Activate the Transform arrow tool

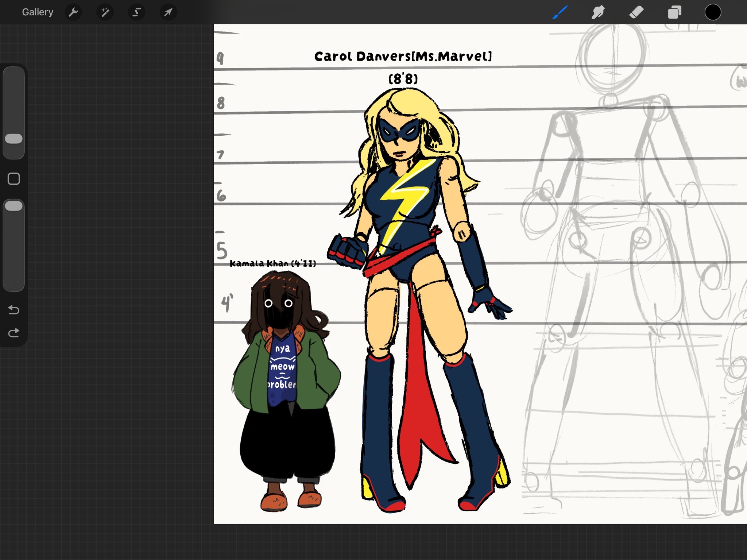pyautogui.click(x=168, y=12)
